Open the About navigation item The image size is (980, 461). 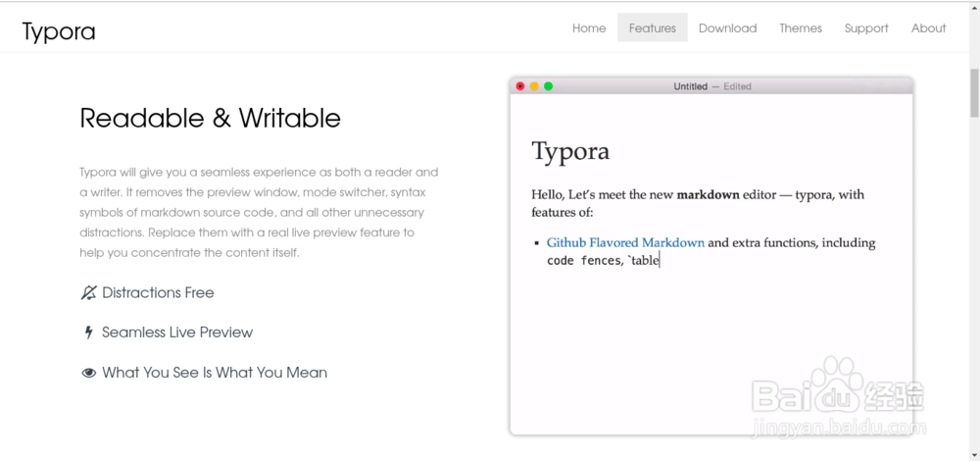(928, 28)
